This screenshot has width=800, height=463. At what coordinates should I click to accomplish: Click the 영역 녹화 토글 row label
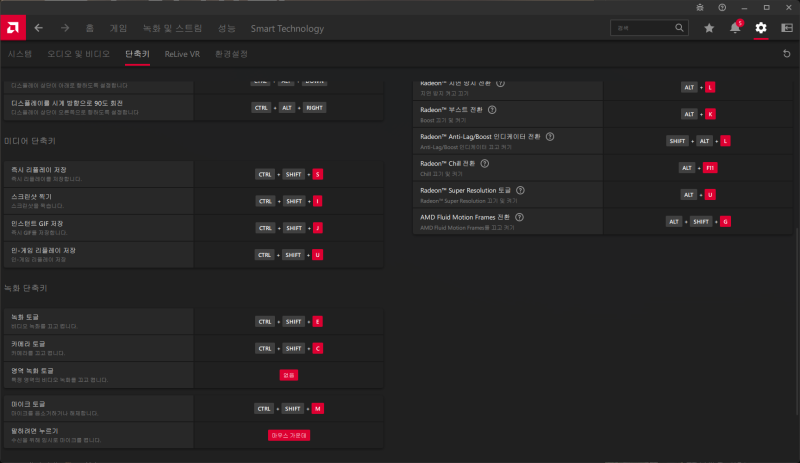pyautogui.click(x=32, y=371)
